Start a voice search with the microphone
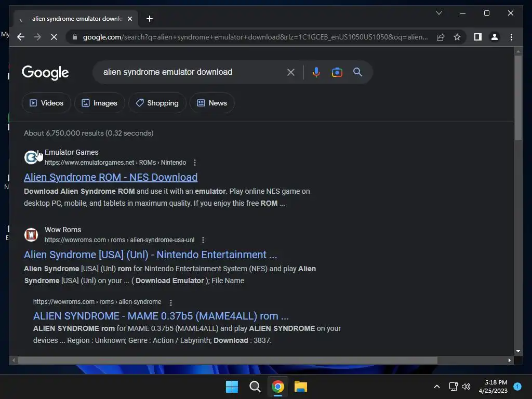Screen dimensions: 532x399 pos(316,72)
